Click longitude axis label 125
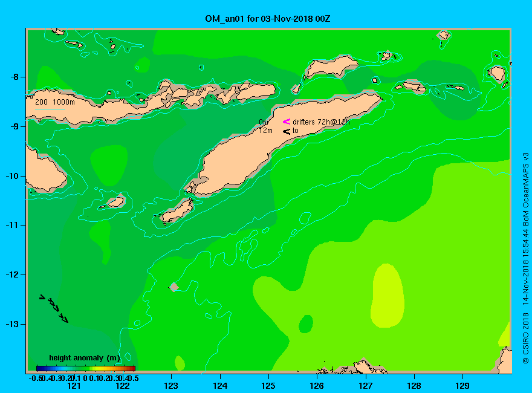Screen dimensions: 532x393 tap(268, 386)
